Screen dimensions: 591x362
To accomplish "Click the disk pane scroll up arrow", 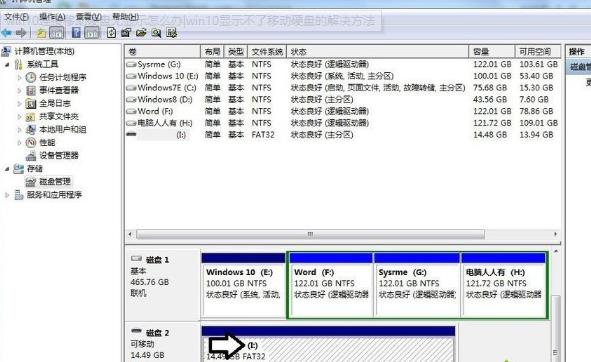I will [556, 251].
